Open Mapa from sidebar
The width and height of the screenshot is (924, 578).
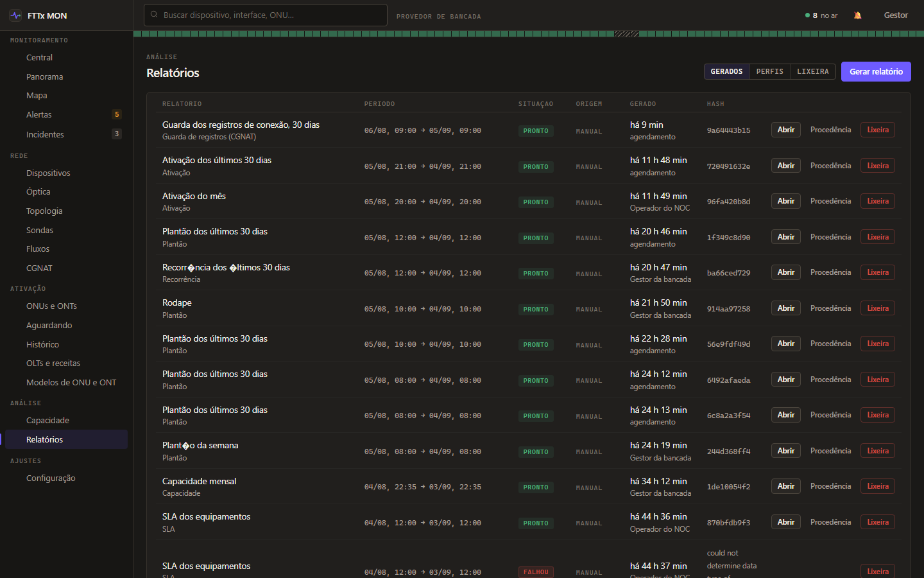[66, 96]
